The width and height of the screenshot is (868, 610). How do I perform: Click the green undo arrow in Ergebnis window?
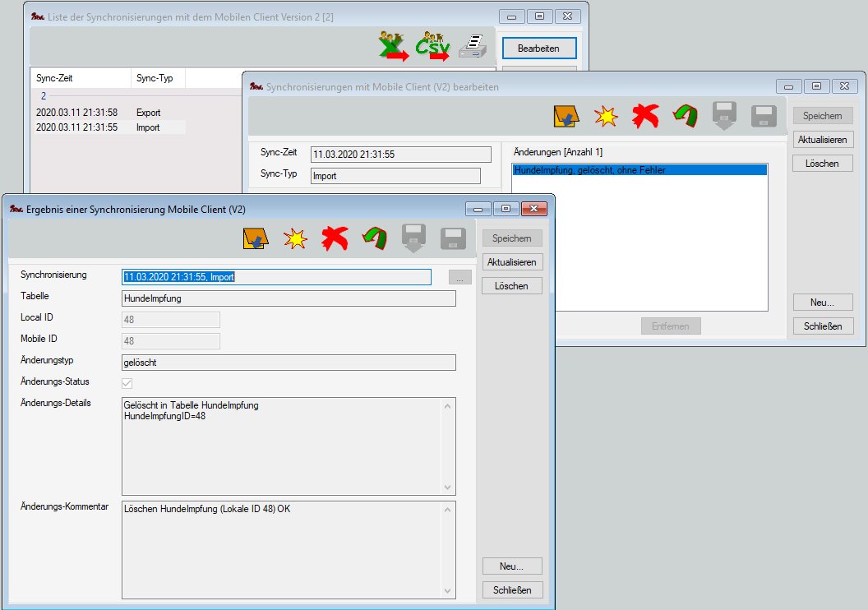coord(374,238)
